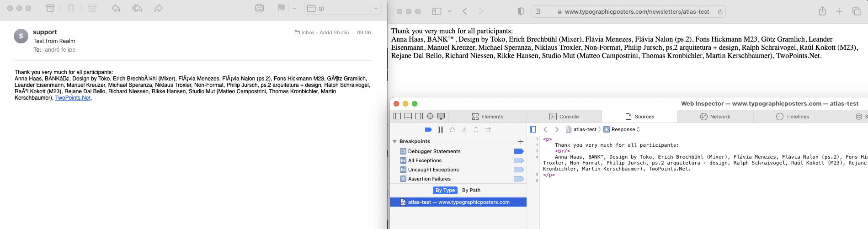Reload the atlas-test page

click(x=720, y=12)
